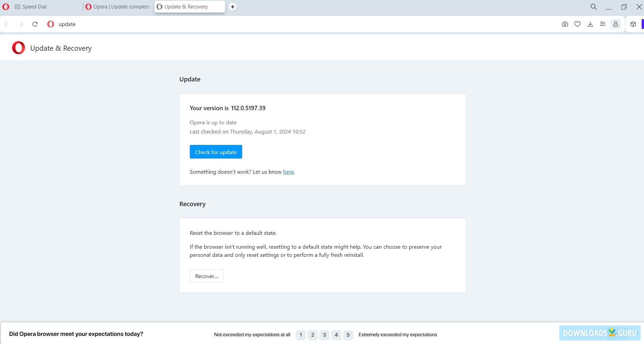Select the Update & Recovery tab
The height and width of the screenshot is (344, 644).
point(189,7)
